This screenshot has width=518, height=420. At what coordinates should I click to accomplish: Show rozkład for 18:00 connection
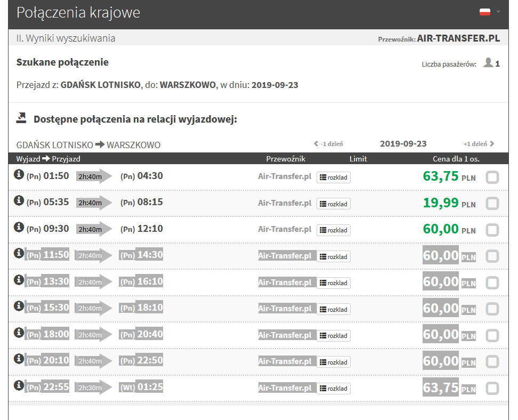(333, 335)
